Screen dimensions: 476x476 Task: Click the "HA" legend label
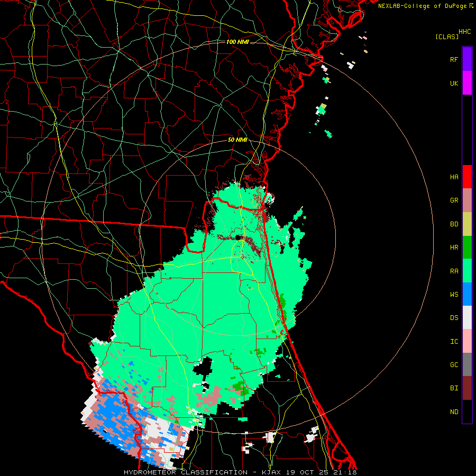point(454,177)
